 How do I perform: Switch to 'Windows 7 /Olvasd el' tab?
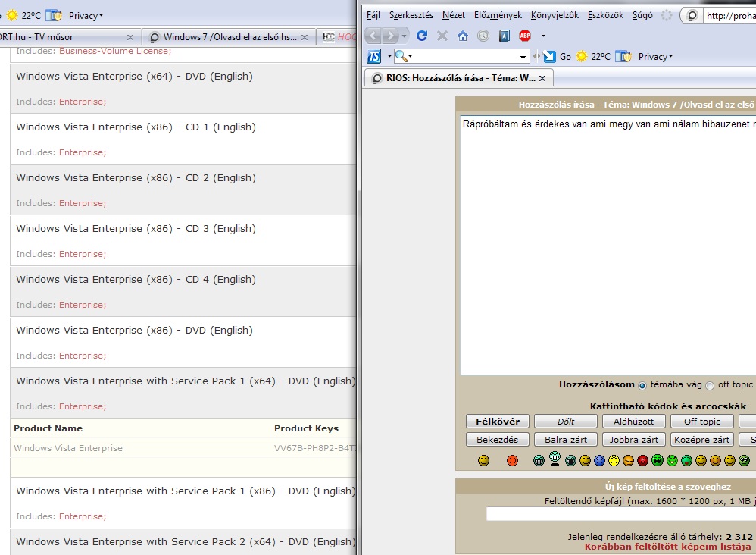coord(230,37)
